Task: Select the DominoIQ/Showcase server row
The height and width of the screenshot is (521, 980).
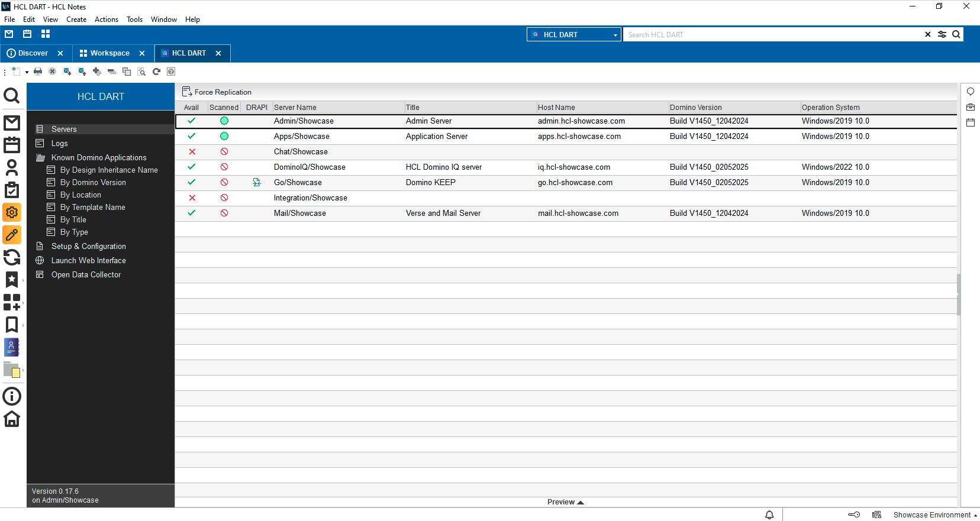Action: [566, 167]
